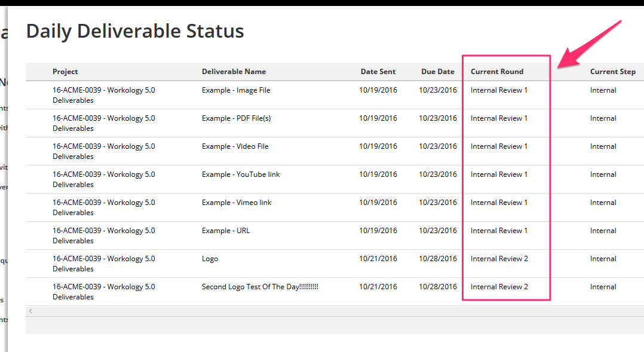Select the Current Step column header
The height and width of the screenshot is (352, 644).
click(613, 72)
